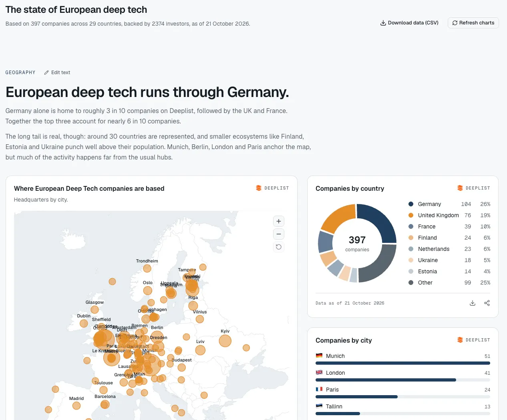This screenshot has width=507, height=420.
Task: Click the Estonian flag icon next to Tallinn
Action: pyautogui.click(x=319, y=406)
